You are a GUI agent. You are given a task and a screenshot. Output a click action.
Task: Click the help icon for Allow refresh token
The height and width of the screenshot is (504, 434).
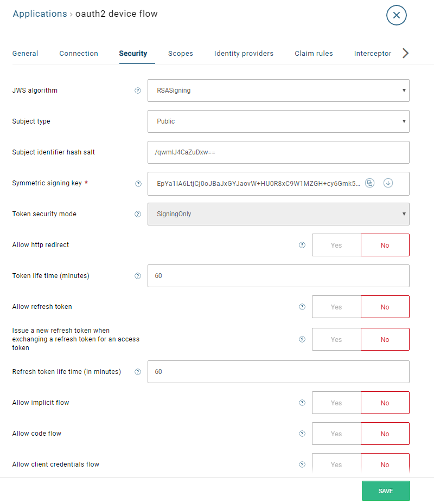tap(302, 307)
